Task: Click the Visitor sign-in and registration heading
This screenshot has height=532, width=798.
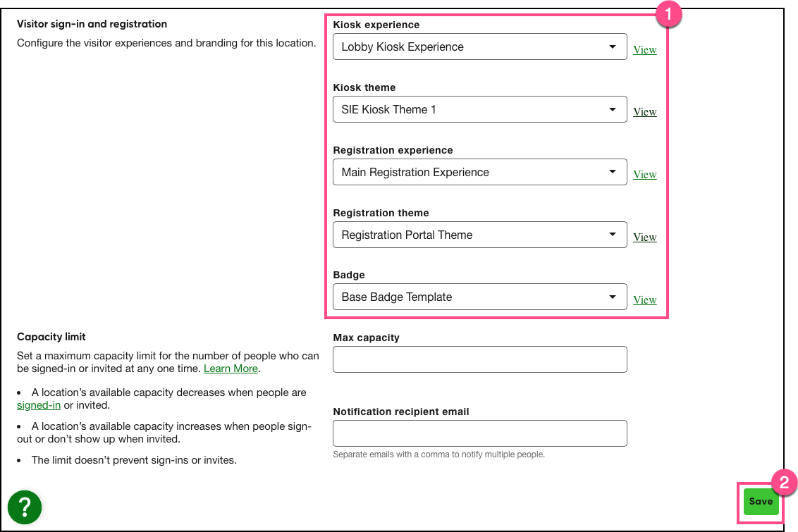Action: [92, 24]
